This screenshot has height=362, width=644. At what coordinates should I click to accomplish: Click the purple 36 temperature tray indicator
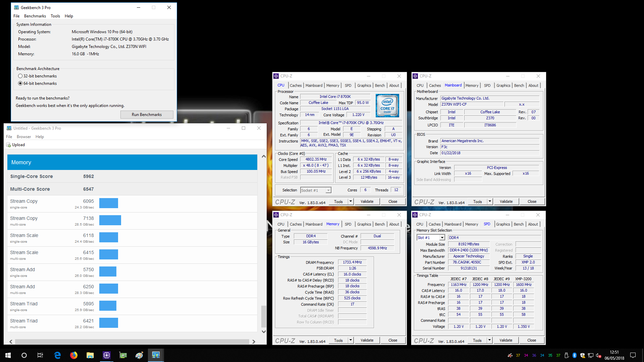[x=534, y=355]
